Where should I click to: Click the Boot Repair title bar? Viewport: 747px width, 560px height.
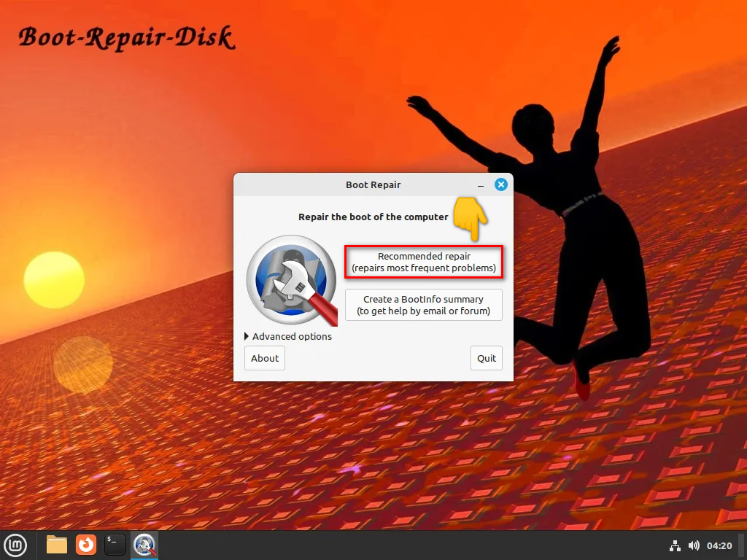pos(373,184)
